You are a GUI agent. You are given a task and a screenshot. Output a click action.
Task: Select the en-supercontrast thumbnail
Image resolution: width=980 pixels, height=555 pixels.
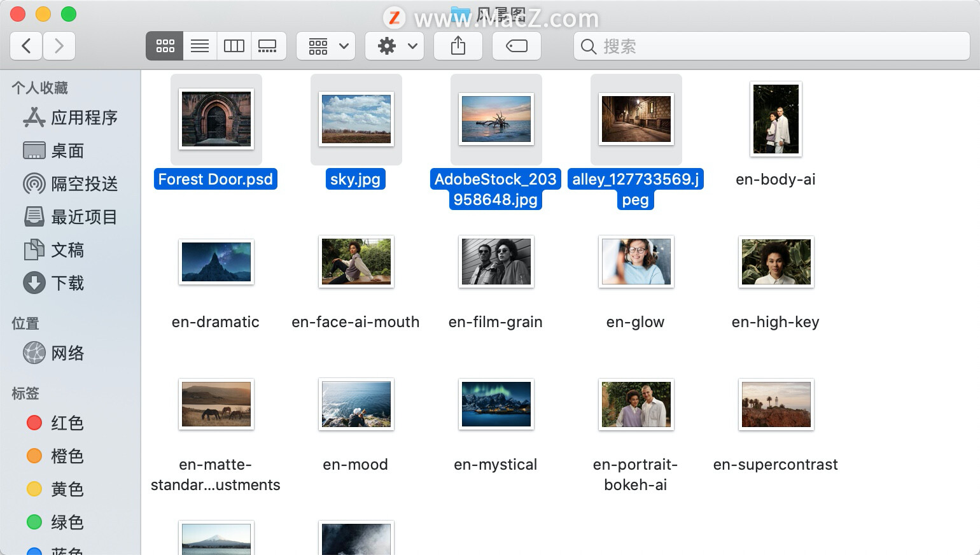coord(776,404)
